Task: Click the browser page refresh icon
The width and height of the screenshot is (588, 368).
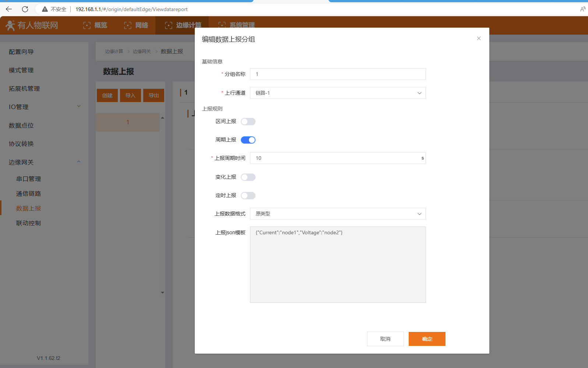Action: [x=25, y=9]
